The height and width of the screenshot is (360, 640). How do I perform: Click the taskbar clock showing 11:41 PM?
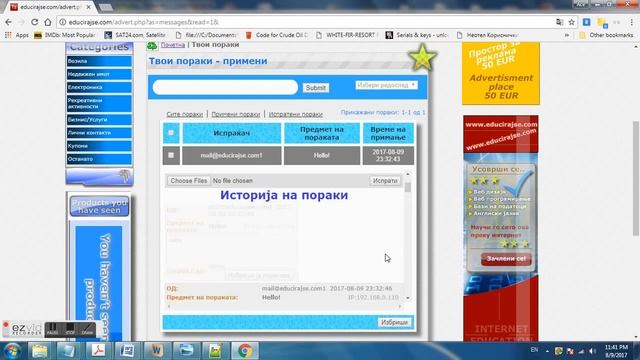[x=616, y=351]
